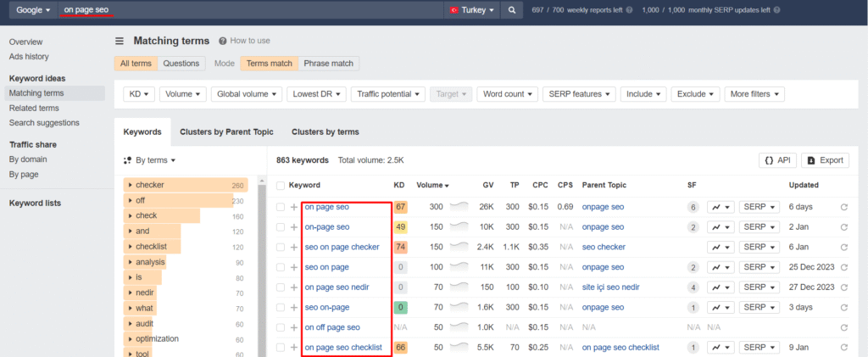
Task: Expand the Turkey country selector
Action: coord(471,10)
